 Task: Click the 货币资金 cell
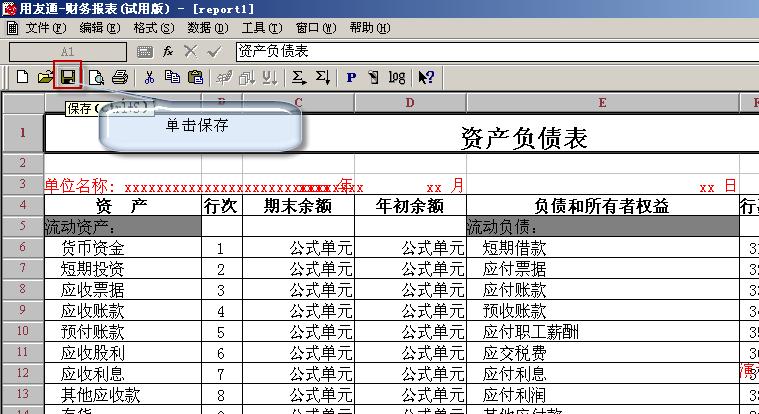click(x=122, y=247)
